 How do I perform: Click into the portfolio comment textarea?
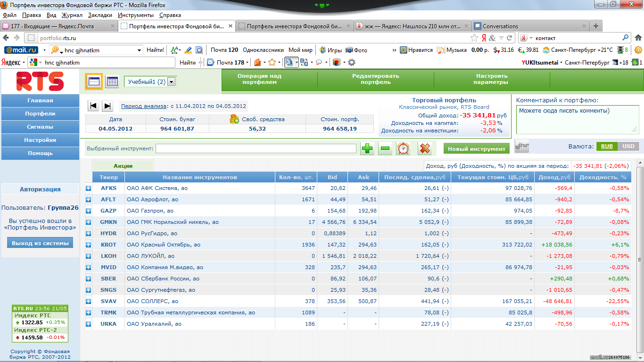(x=577, y=120)
